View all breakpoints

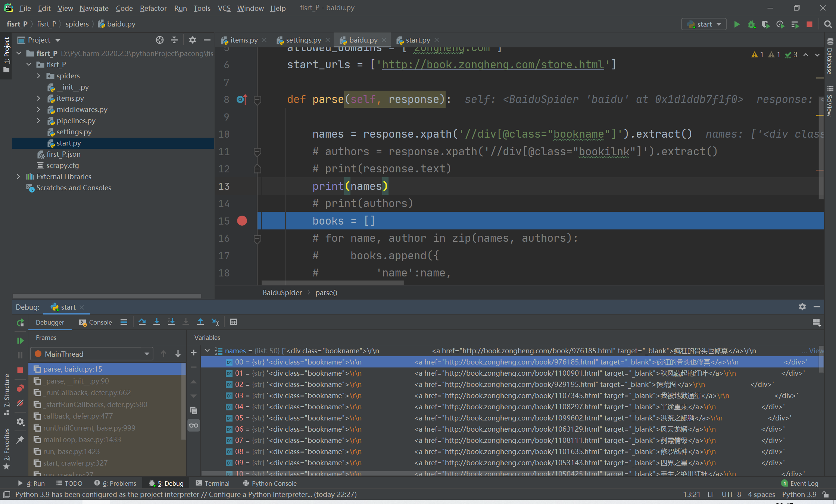20,388
